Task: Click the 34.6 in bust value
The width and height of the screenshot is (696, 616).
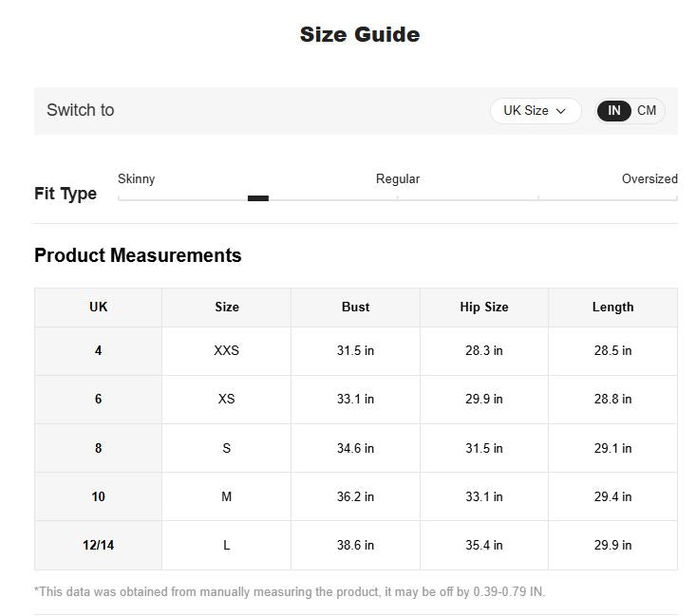Action: point(356,448)
